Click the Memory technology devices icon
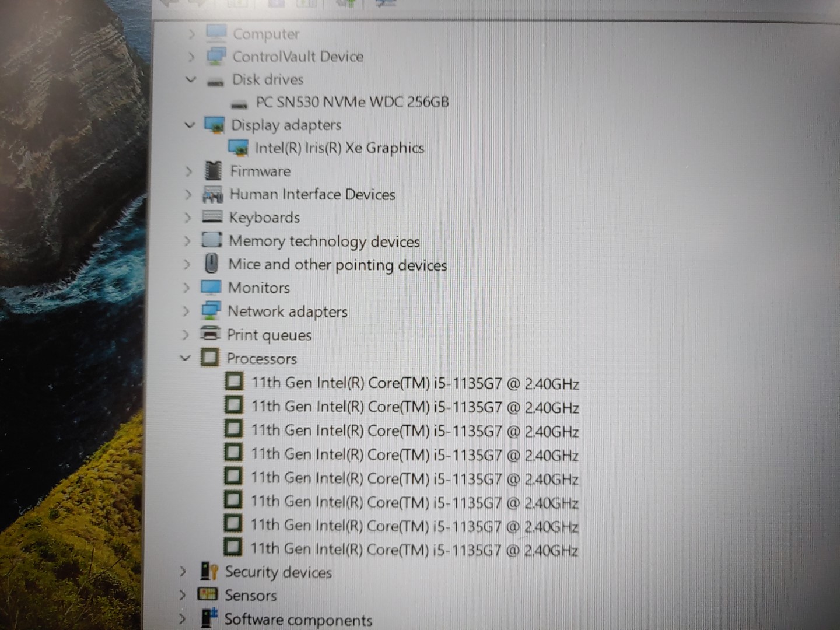 click(x=212, y=240)
